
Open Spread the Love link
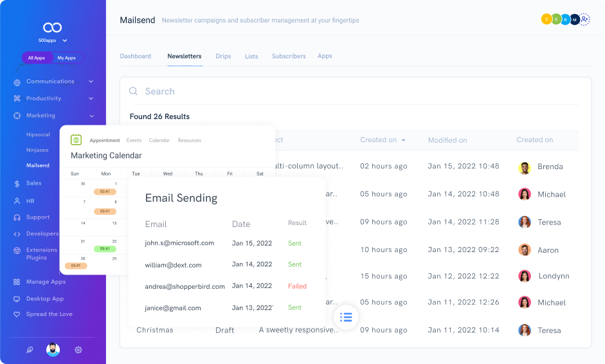pyautogui.click(x=49, y=314)
